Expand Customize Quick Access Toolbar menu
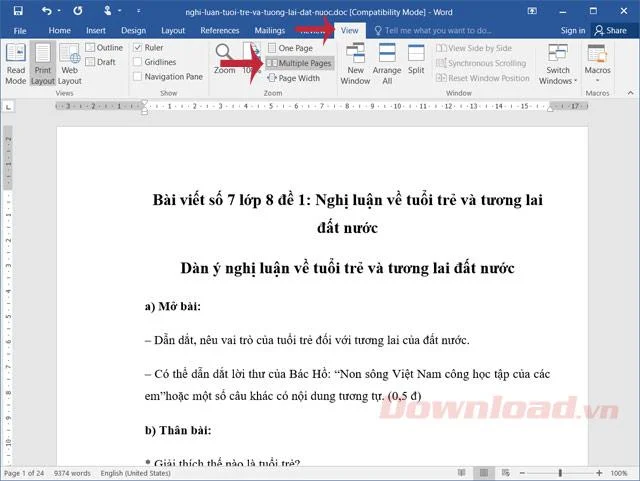The height and width of the screenshot is (481, 640). tap(139, 11)
